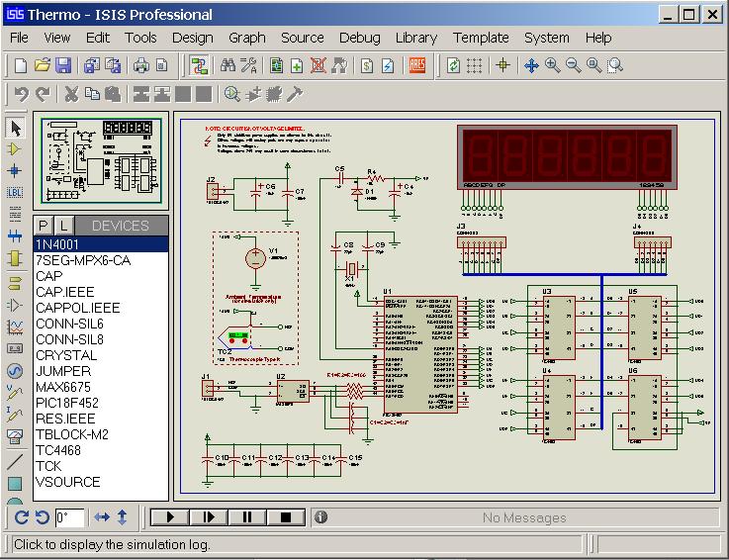Toggle the wire auto-router button
The width and height of the screenshot is (729, 560).
tap(200, 65)
